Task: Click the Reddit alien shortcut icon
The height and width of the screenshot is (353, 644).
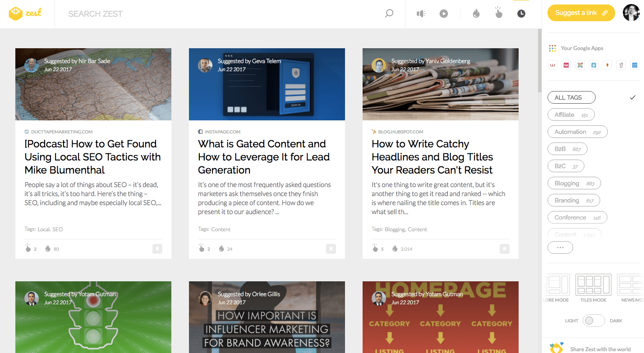Action: [621, 65]
